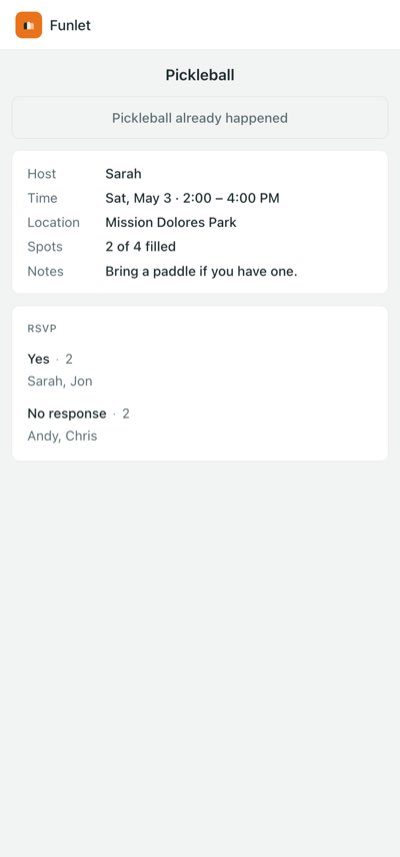Viewport: 400px width, 857px height.
Task: Select the Sarah, Jon attendee list
Action: 60,381
